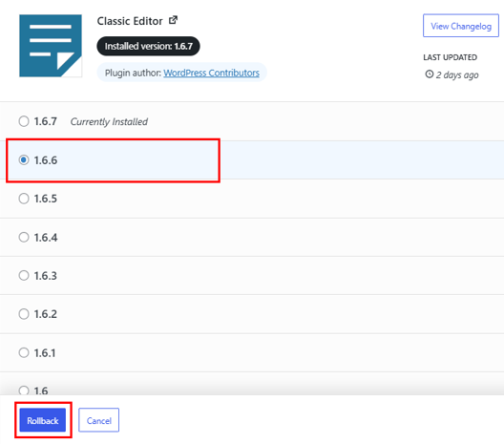Open View Changelog
The image size is (504, 444).
click(x=461, y=26)
